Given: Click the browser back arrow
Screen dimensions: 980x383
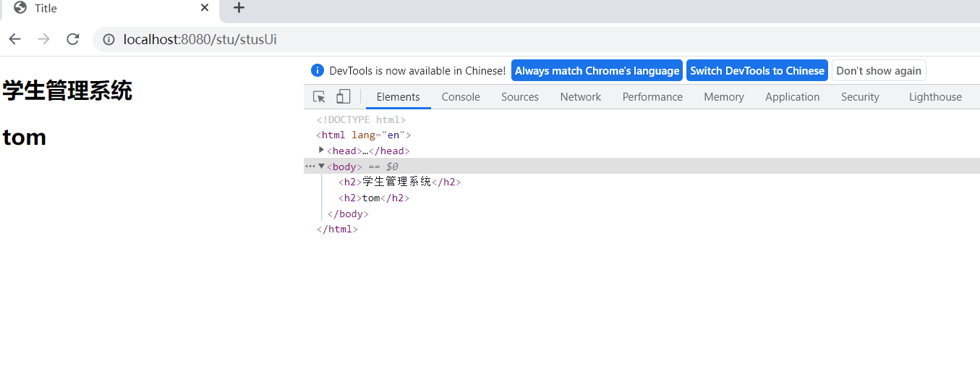Looking at the screenshot, I should click(x=14, y=39).
